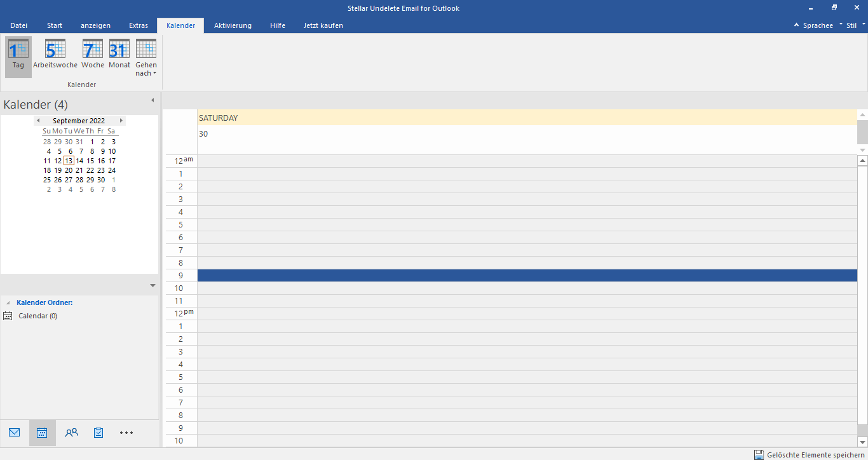Screen dimensions: 868x460
Task: Open Contacts people icon in bottom navigation
Action: pos(72,433)
